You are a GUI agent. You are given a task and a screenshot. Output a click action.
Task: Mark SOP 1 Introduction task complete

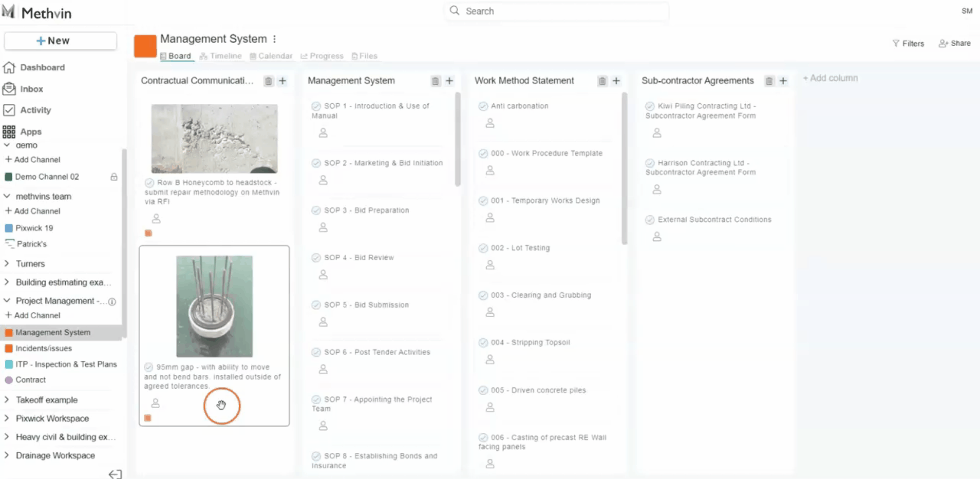tap(316, 106)
